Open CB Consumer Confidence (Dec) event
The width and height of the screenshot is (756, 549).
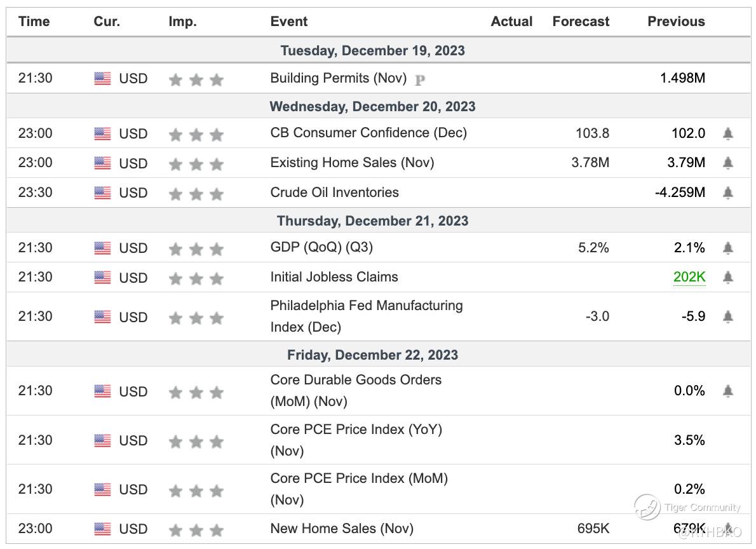coord(368,133)
